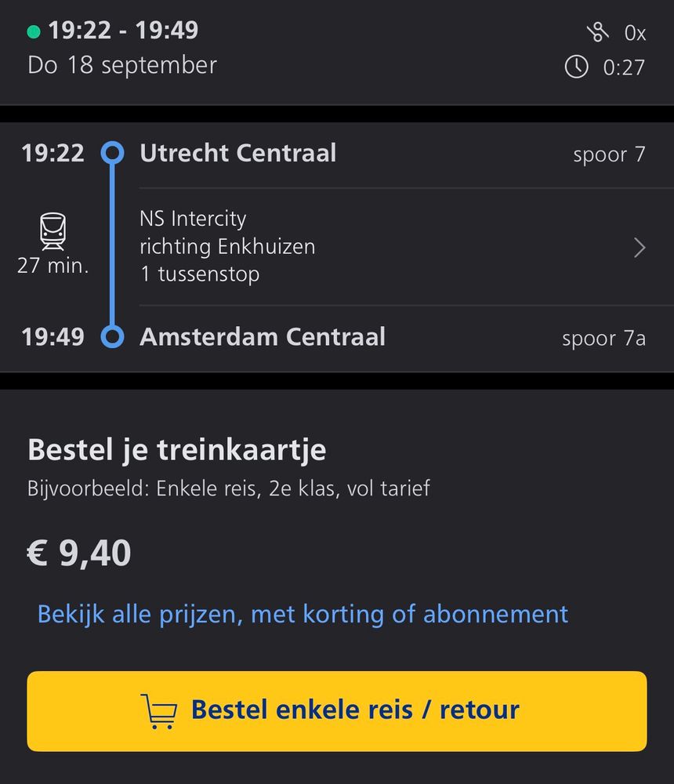Click the spoor 7a platform label
Viewport: 674px width, 784px height.
604,339
